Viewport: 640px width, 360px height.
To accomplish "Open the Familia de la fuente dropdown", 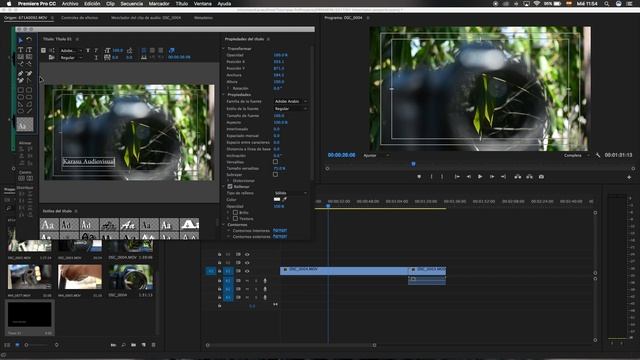I will (x=291, y=101).
